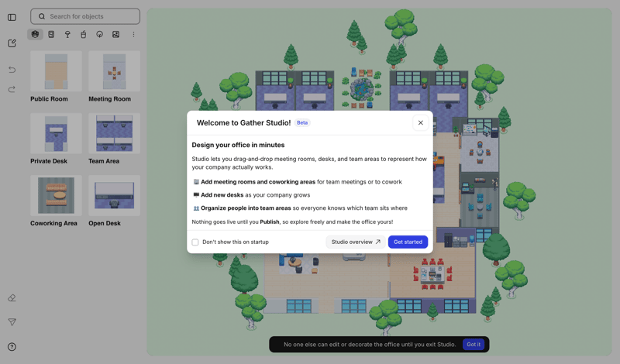Check Don't show this on startup
Image resolution: width=620 pixels, height=364 pixels.
point(195,242)
